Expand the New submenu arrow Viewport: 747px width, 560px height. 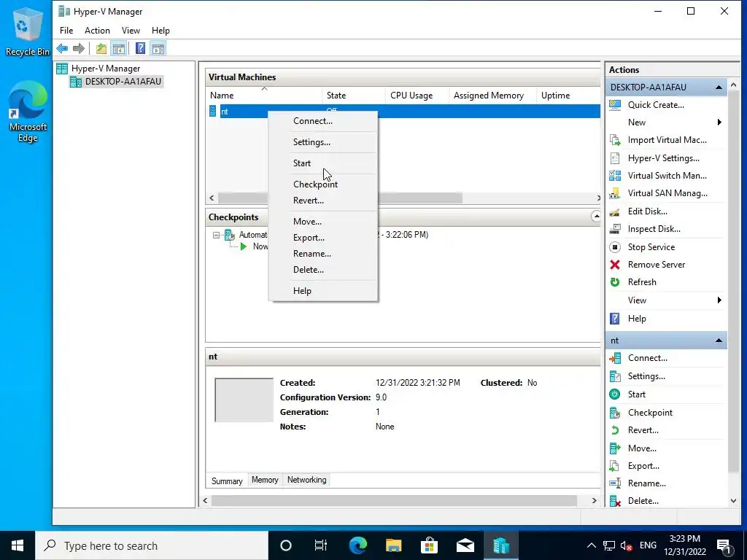pos(719,122)
